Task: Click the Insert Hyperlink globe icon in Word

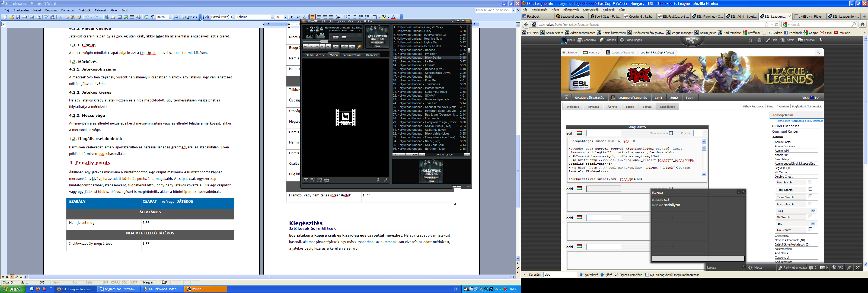Action: (107, 17)
